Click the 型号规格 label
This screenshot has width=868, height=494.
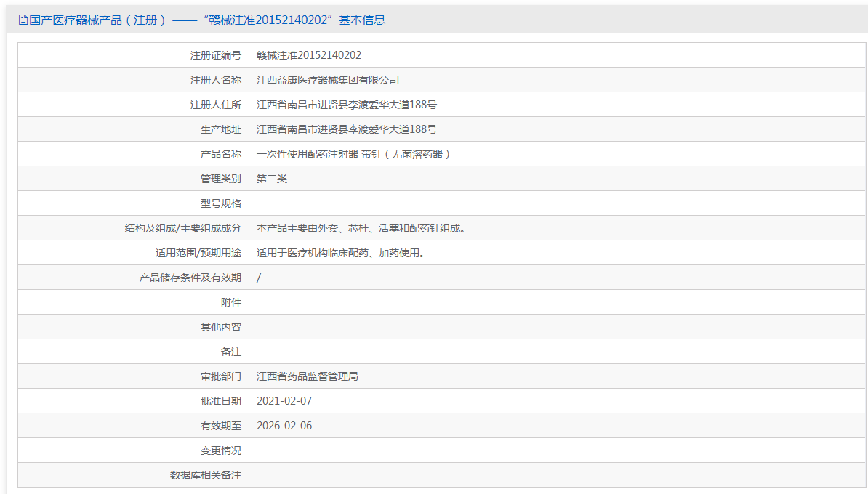221,203
